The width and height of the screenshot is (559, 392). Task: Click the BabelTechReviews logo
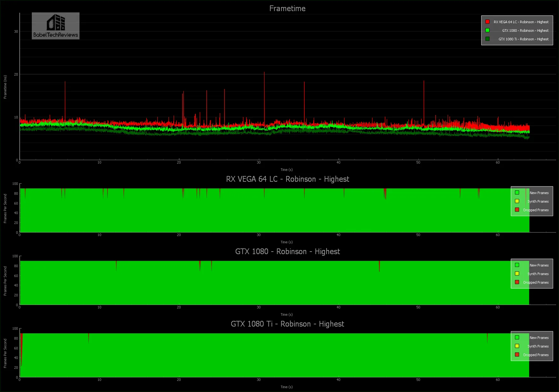click(56, 26)
